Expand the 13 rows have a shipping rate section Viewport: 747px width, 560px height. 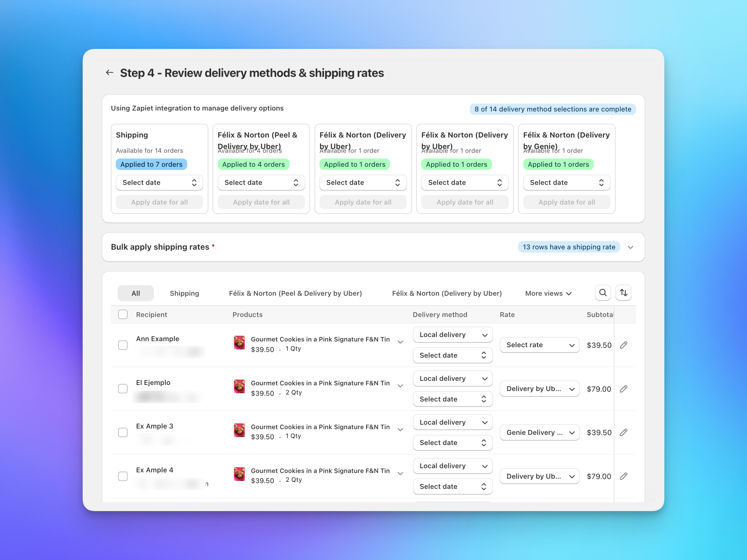[x=631, y=247]
